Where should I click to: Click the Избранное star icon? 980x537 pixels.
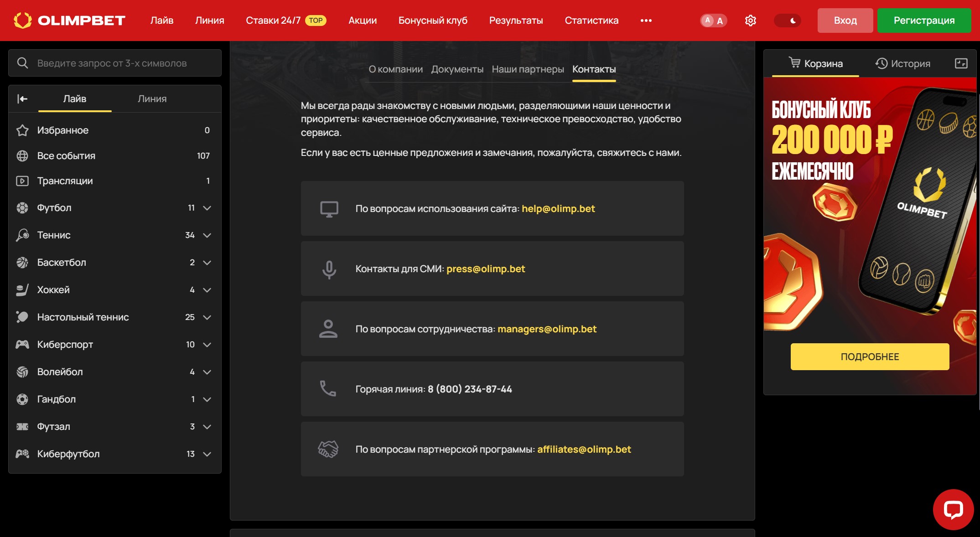tap(22, 130)
